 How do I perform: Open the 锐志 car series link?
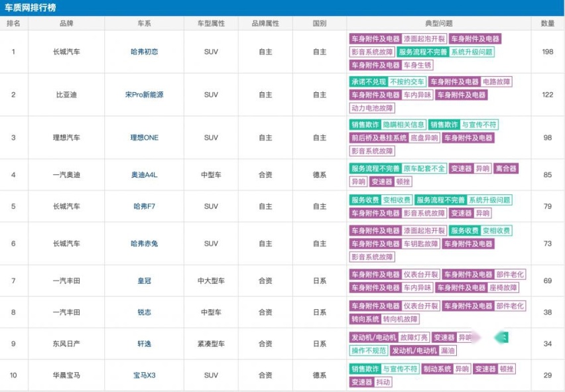144,312
